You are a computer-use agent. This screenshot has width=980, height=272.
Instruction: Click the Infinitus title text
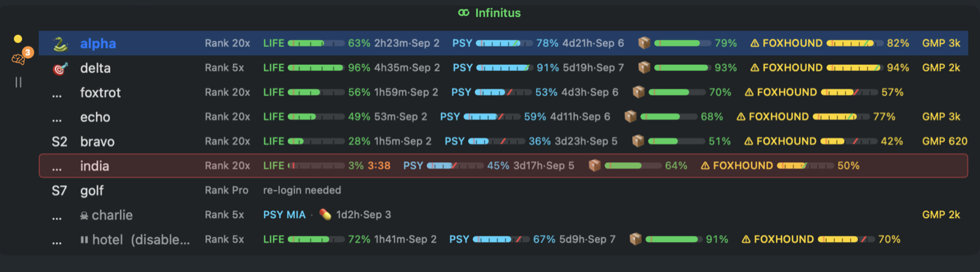498,13
